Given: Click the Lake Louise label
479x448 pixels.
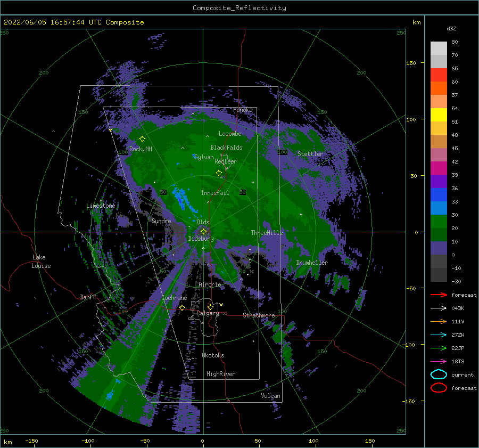Looking at the screenshot, I should point(41,262).
